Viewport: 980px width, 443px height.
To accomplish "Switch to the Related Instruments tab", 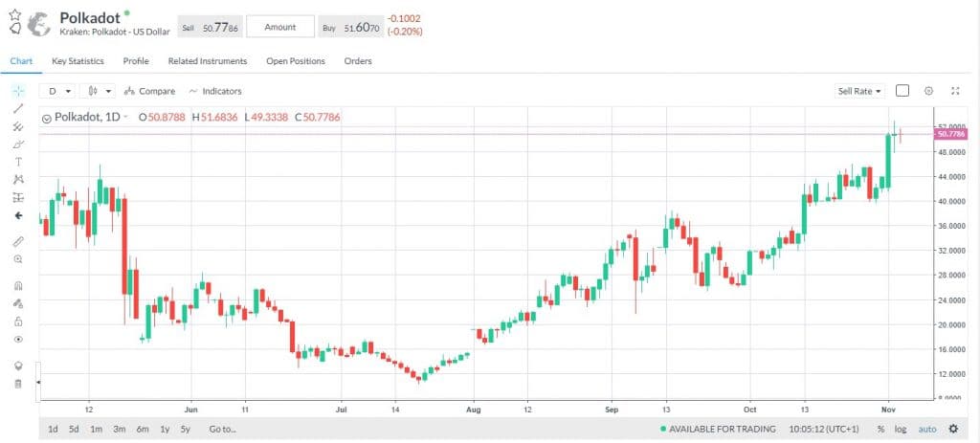I will 208,61.
